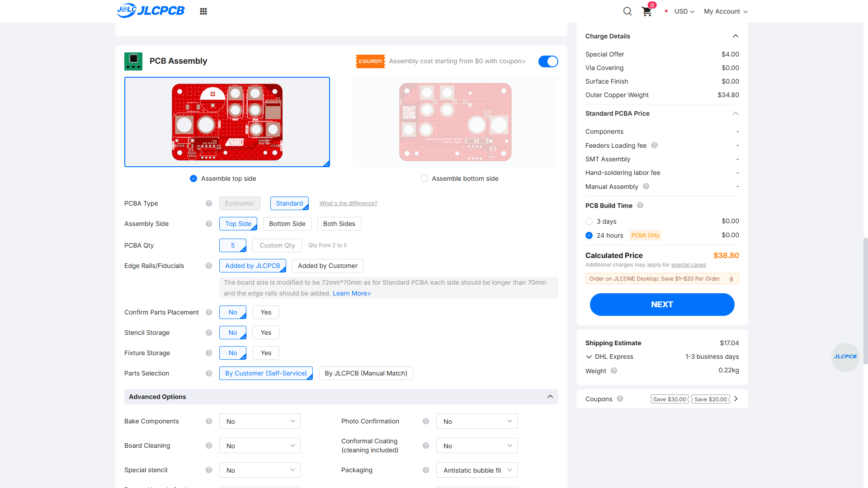Open the Packaging dropdown

477,470
